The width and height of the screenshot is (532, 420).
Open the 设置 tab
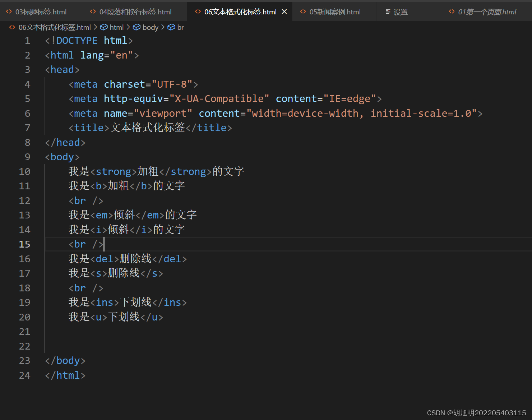pos(401,11)
